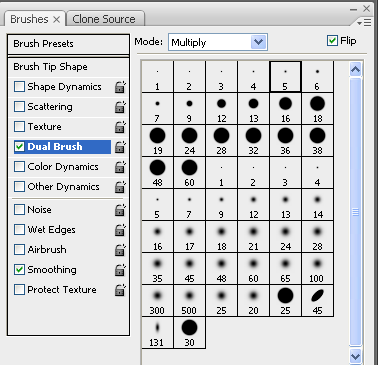Toggle the lock icon for Other Dynamics
The width and height of the screenshot is (378, 365).
(120, 187)
